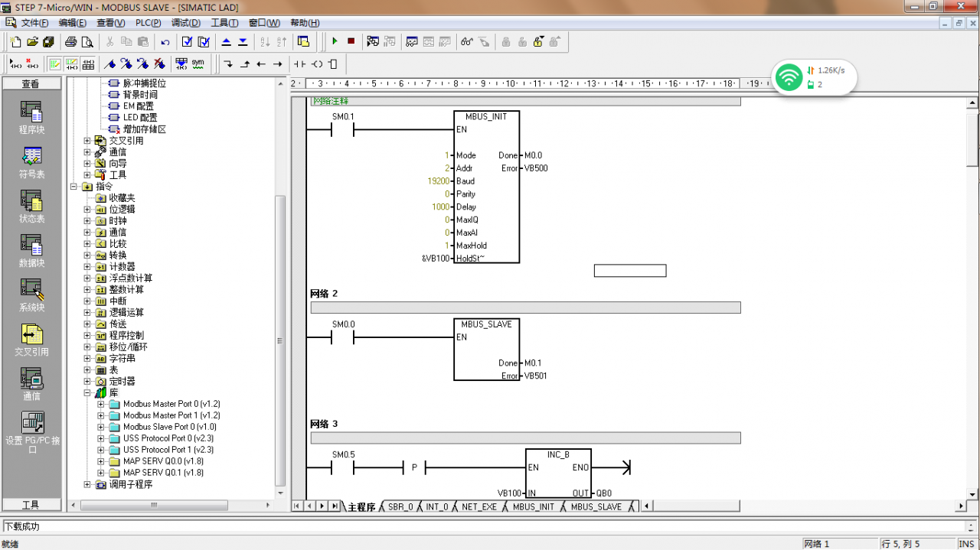Click the New project toolbar icon
This screenshot has width=980, height=550.
click(x=15, y=41)
